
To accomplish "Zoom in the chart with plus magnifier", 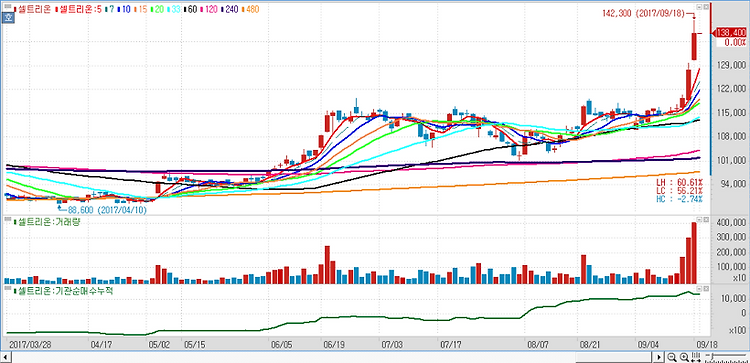I will coord(684,357).
